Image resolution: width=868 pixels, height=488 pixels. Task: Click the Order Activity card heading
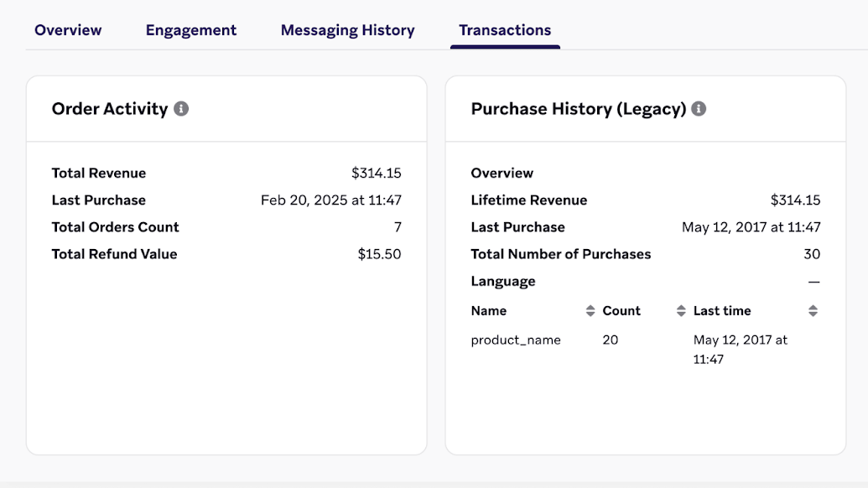click(110, 109)
